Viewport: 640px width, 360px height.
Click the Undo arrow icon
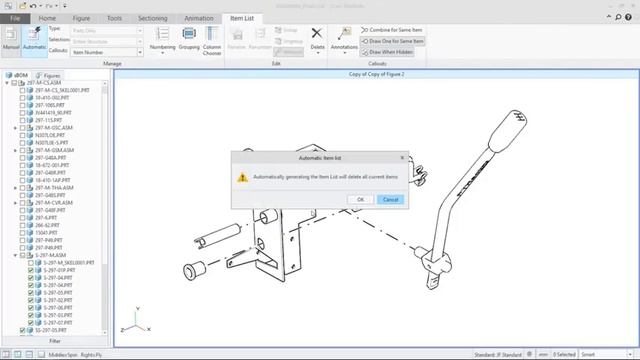pyautogui.click(x=33, y=6)
